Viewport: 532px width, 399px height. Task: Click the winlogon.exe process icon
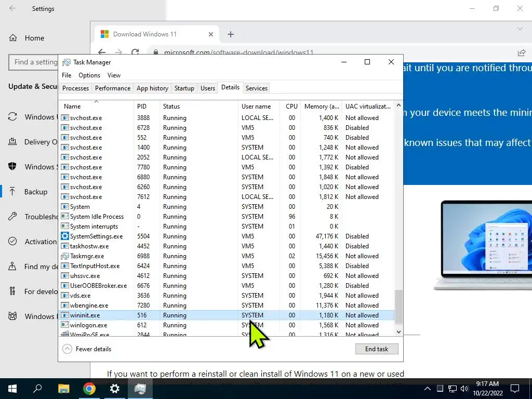[x=65, y=325]
